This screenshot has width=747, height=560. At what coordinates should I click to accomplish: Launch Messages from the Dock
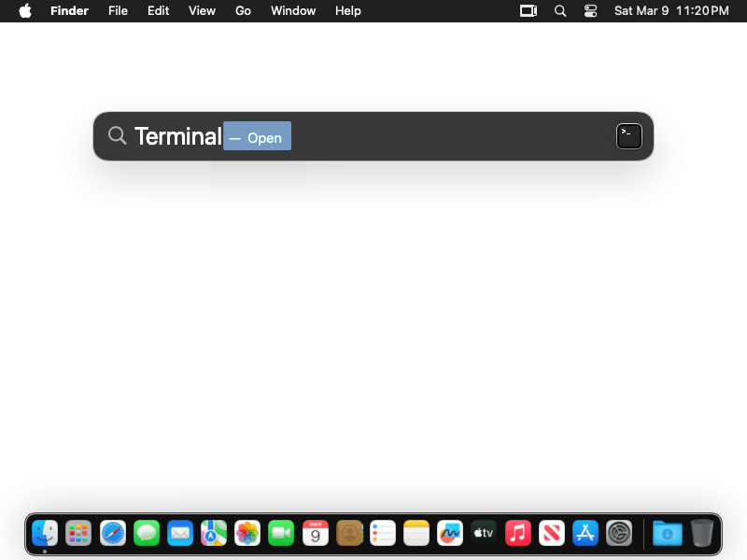pos(147,533)
